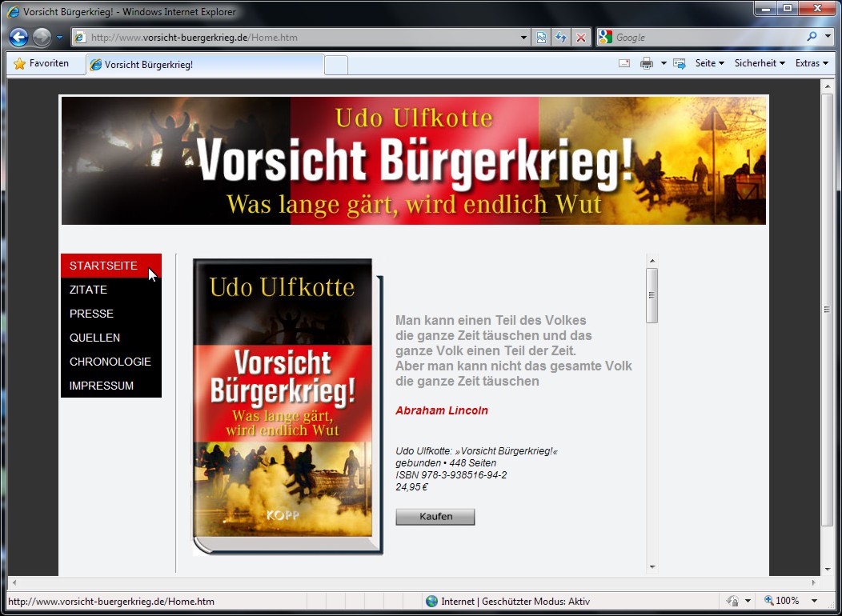Open search provider options dropdown

click(828, 37)
